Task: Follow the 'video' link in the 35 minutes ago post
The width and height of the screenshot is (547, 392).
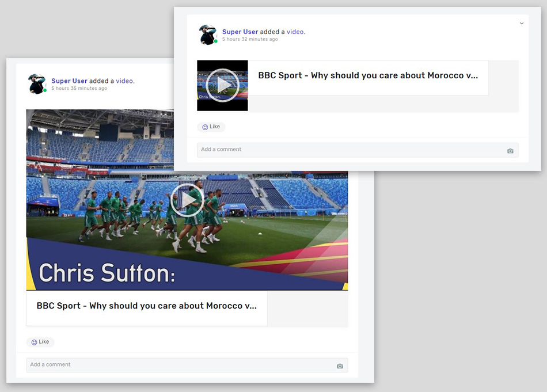Action: 124,81
